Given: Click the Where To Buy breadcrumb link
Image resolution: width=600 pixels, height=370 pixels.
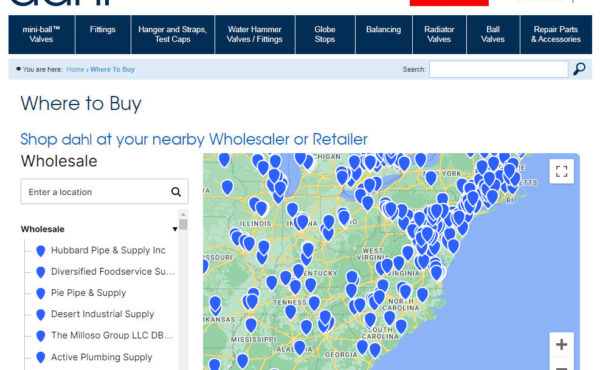Looking at the screenshot, I should click(112, 69).
